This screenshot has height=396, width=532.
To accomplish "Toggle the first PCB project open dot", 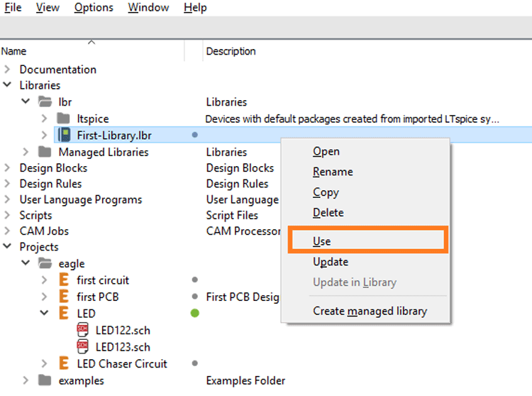I will pyautogui.click(x=195, y=297).
